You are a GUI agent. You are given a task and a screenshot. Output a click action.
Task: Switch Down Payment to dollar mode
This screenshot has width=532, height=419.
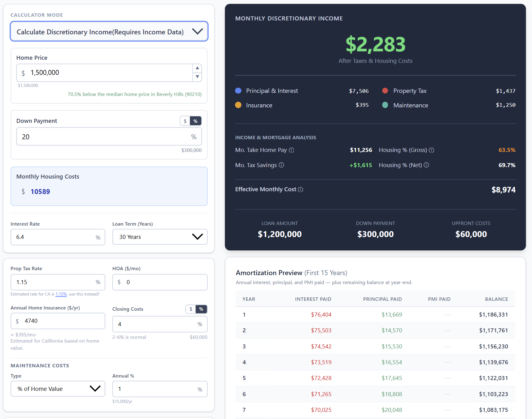(x=185, y=121)
